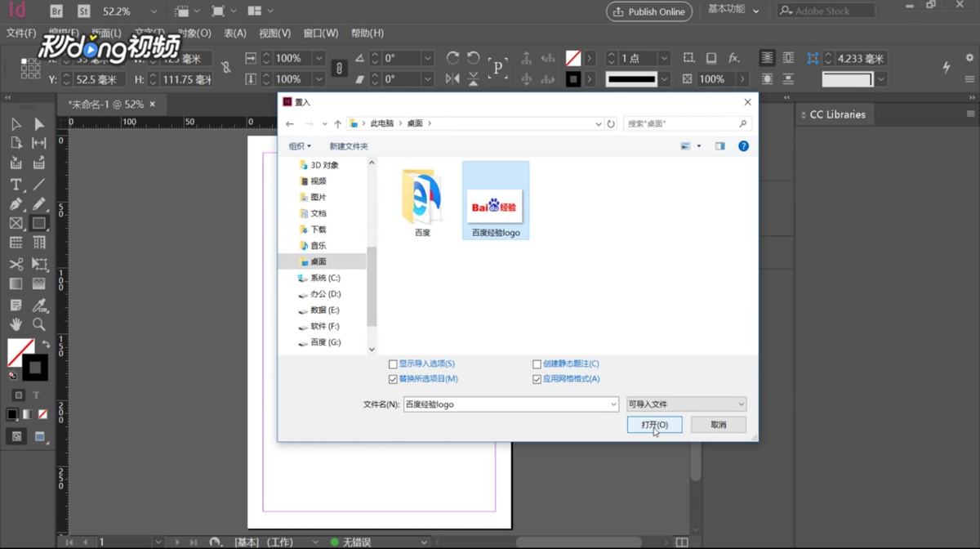Toggle the preview pane icon in the dialog
This screenshot has height=549, width=980.
tap(719, 146)
